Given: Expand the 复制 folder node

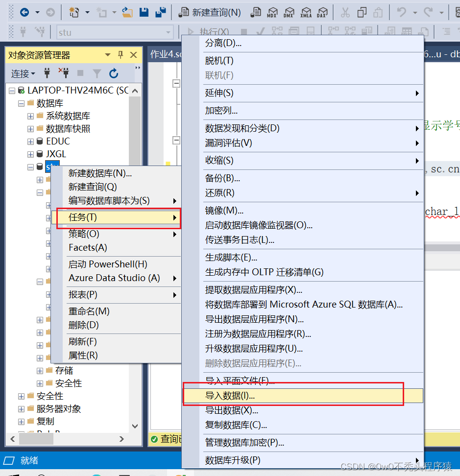Looking at the screenshot, I should pos(21,422).
